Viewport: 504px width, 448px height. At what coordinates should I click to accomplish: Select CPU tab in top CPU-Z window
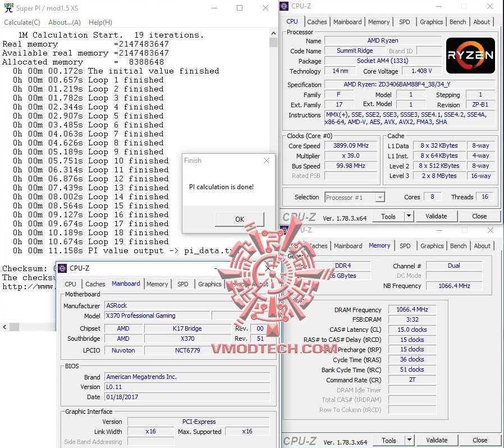[x=292, y=21]
